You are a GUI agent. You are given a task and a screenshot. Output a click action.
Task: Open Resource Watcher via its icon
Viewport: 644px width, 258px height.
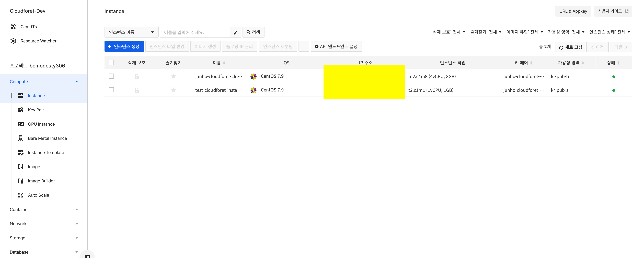(x=13, y=41)
